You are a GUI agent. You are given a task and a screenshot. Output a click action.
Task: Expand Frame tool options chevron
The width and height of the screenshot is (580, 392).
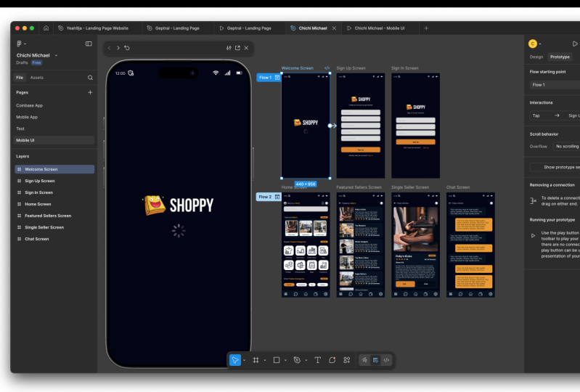tap(265, 360)
